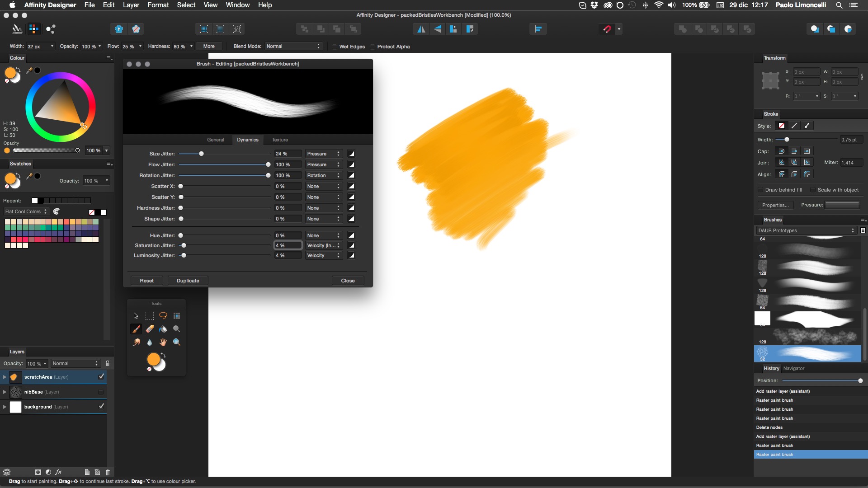
Task: Pick the colour picker eyedropper in Colour panel
Action: pos(28,70)
